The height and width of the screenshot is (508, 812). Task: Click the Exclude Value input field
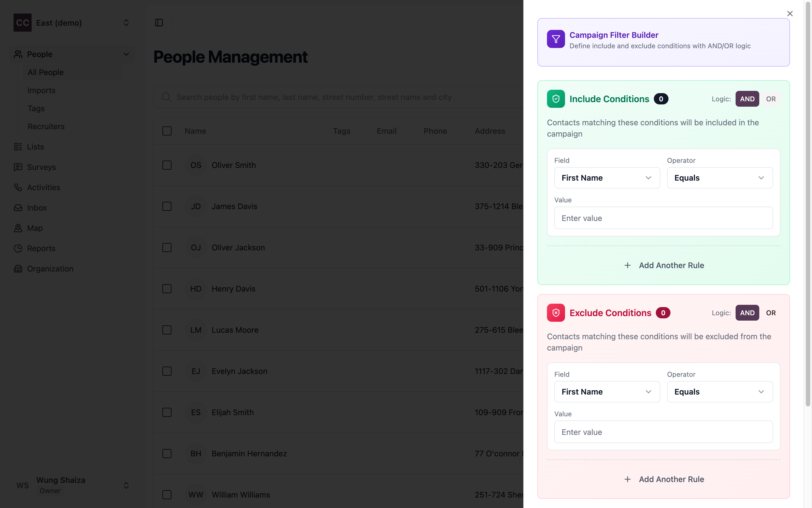(663, 432)
